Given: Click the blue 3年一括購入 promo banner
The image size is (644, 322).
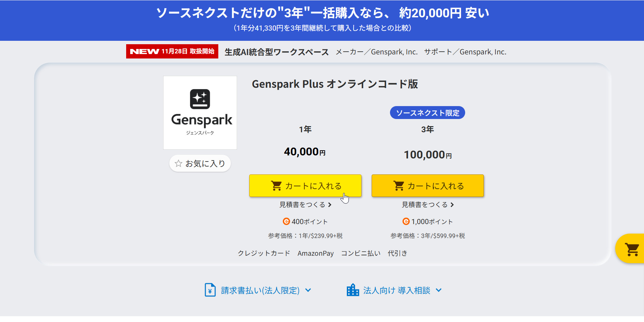Looking at the screenshot, I should click(322, 20).
